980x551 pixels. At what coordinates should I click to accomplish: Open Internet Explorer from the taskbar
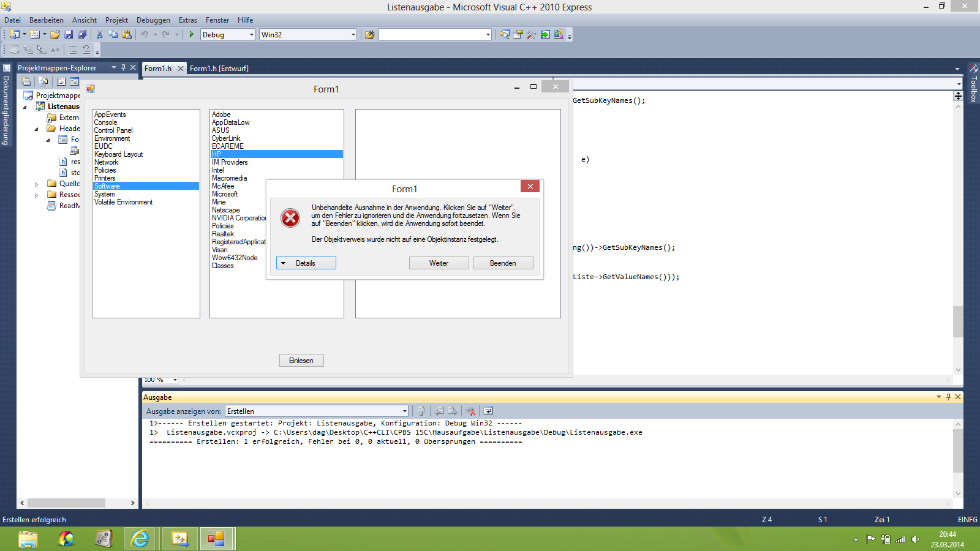pyautogui.click(x=140, y=539)
